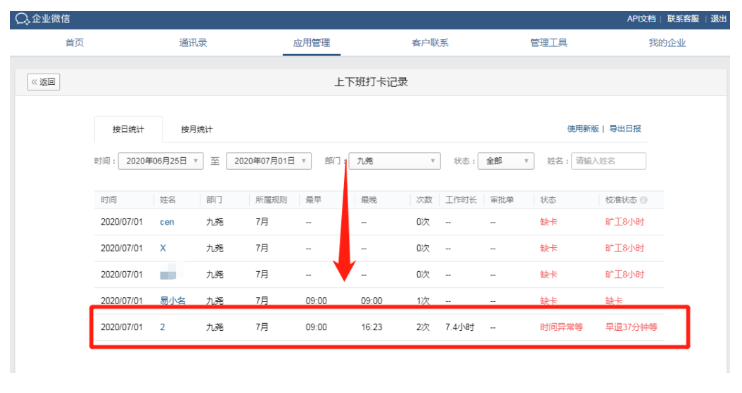Viewport: 742px width, 393px height.
Task: Click the 状态 column header
Action: pos(548,200)
